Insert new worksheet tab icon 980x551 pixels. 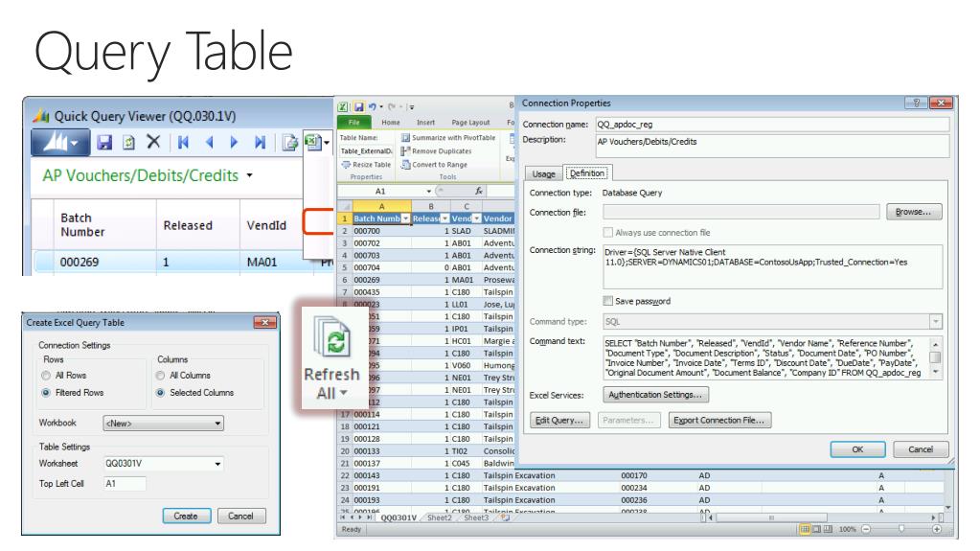click(x=505, y=517)
